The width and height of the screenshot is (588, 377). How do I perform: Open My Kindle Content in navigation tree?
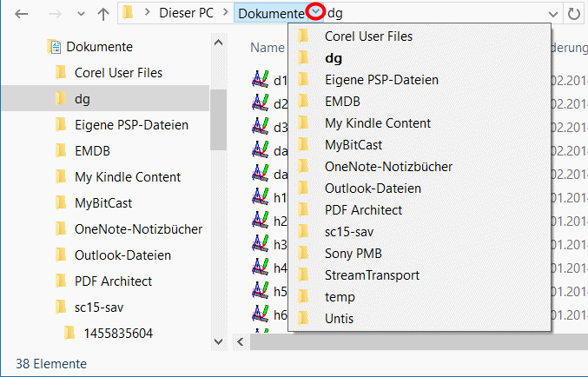click(127, 177)
